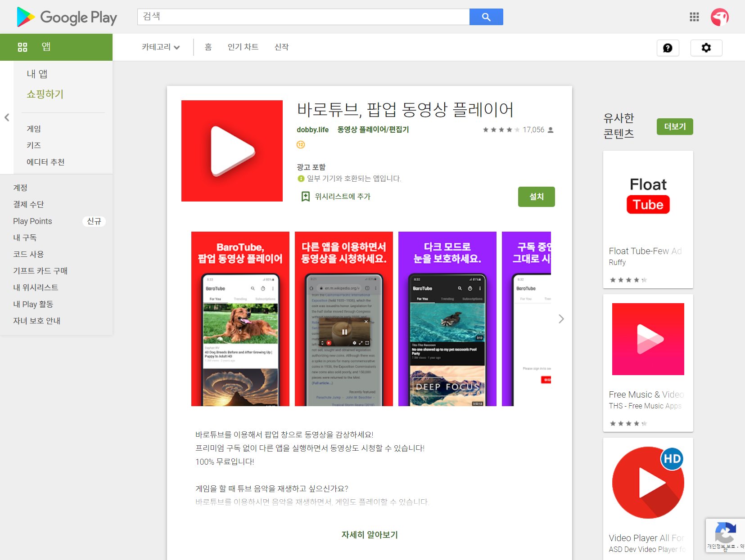Click the 유사한 콘텐츠 heading
The width and height of the screenshot is (745, 560).
coord(619,126)
